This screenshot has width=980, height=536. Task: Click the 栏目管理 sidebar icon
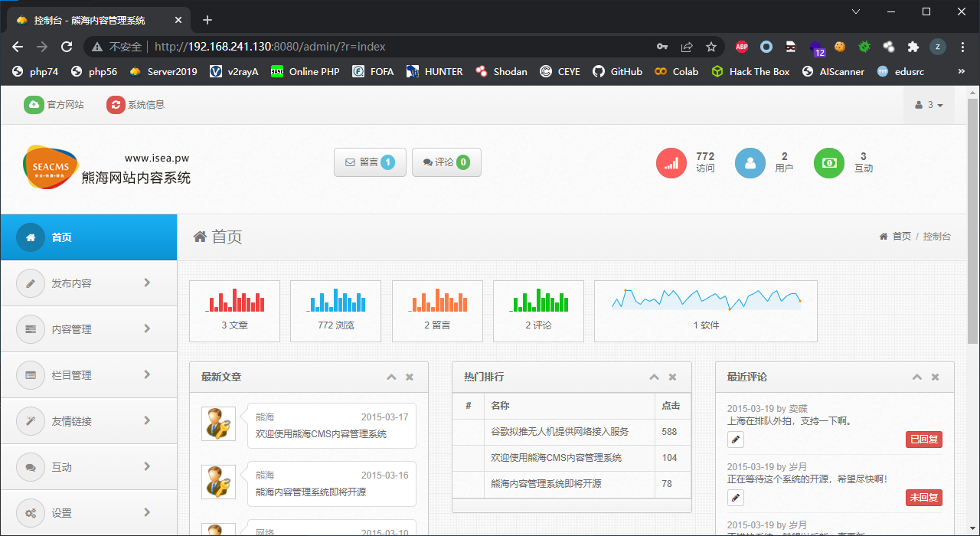[x=31, y=375]
